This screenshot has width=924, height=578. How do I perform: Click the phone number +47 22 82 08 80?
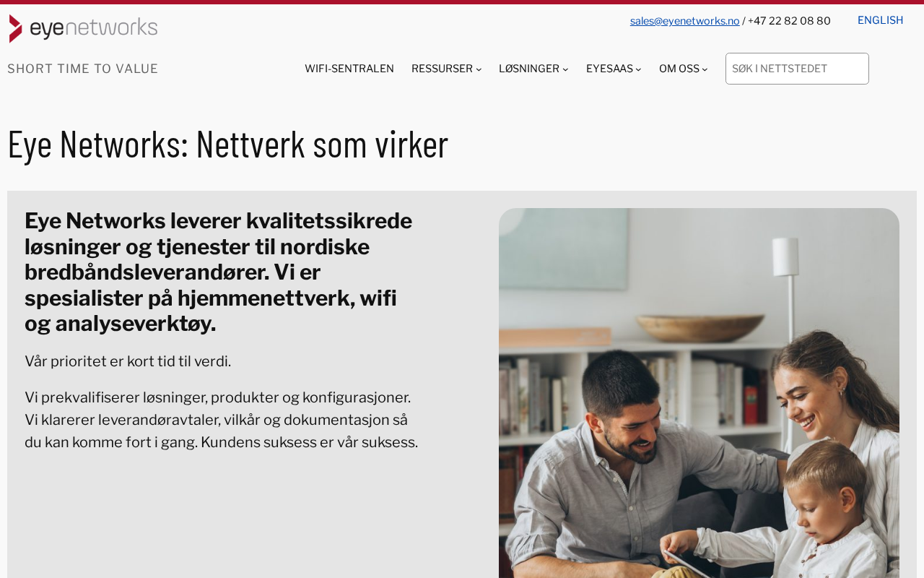[789, 21]
